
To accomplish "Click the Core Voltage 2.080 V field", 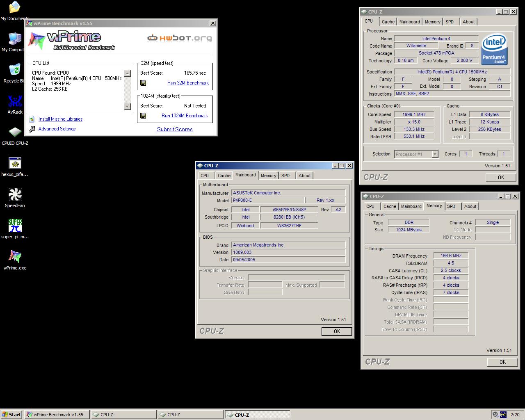I will pyautogui.click(x=464, y=60).
